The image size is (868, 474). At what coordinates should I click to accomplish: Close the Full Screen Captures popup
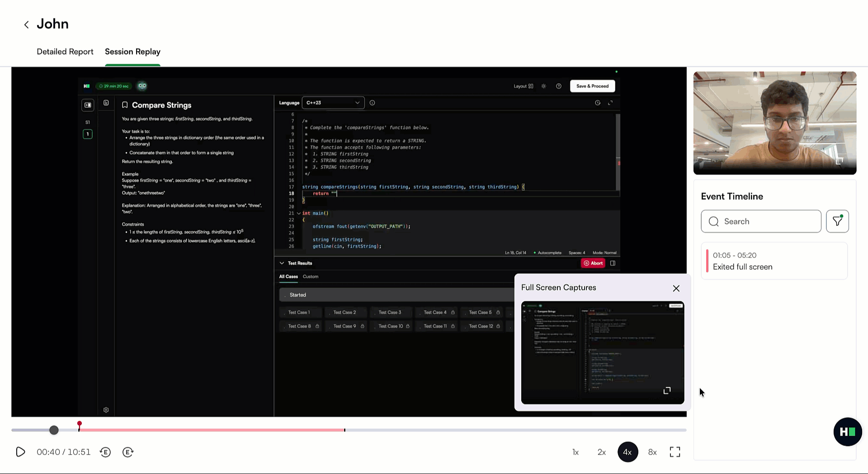click(x=676, y=288)
